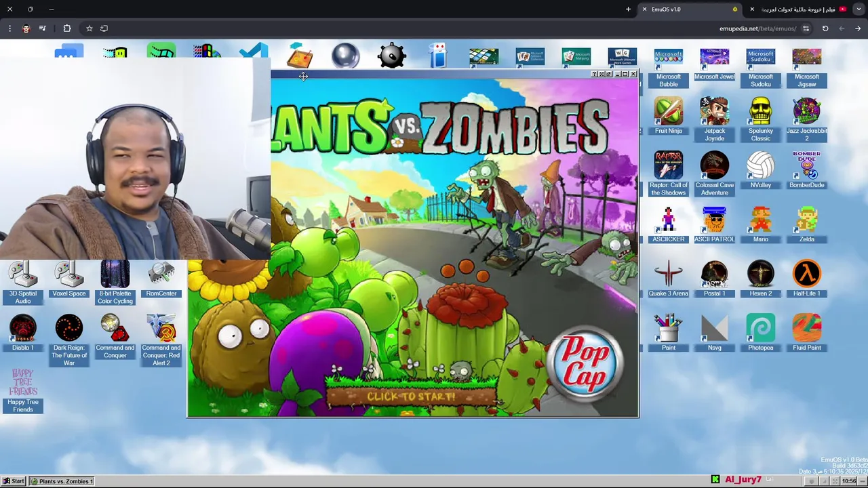Viewport: 868px width, 488px height.
Task: Switch to the EmuOS v1.0 browser tab
Action: (x=690, y=9)
